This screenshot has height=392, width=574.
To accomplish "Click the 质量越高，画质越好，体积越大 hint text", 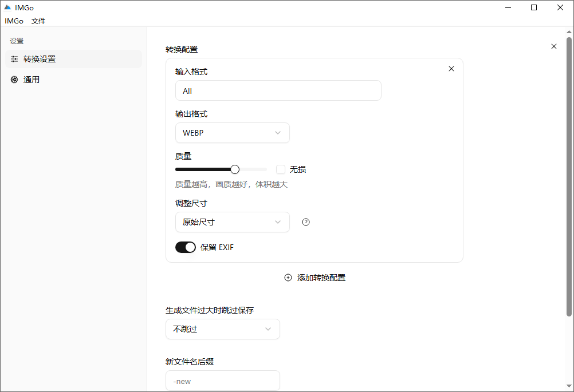I will coord(231,184).
